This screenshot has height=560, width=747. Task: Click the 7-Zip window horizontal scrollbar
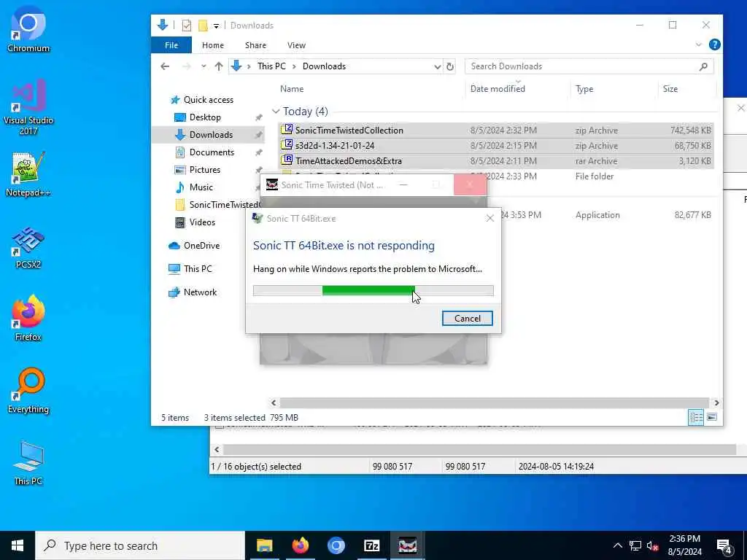point(479,449)
